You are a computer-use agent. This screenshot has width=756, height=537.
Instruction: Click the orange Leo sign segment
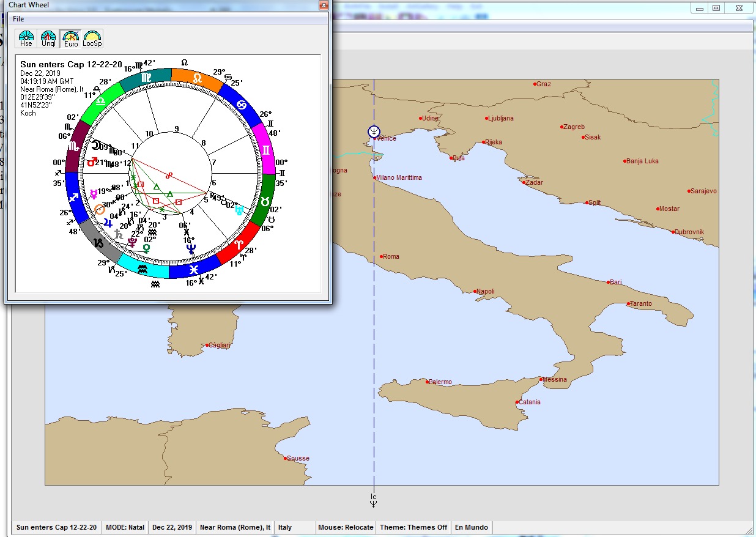(197, 78)
